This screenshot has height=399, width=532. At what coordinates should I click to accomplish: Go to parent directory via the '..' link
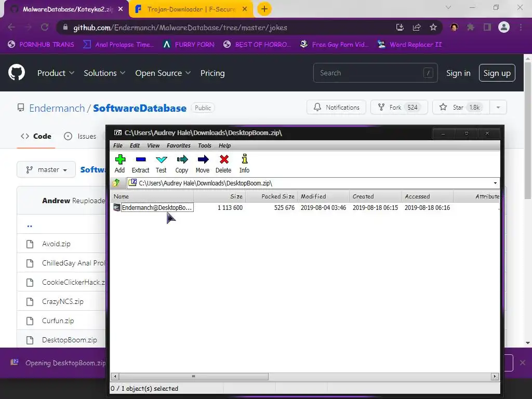pyautogui.click(x=30, y=225)
